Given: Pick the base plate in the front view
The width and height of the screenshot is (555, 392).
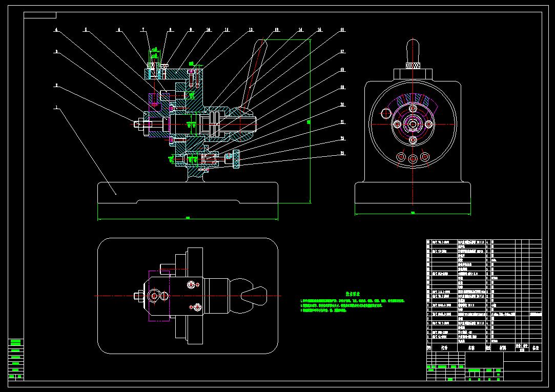Looking at the screenshot, I should click(188, 193).
